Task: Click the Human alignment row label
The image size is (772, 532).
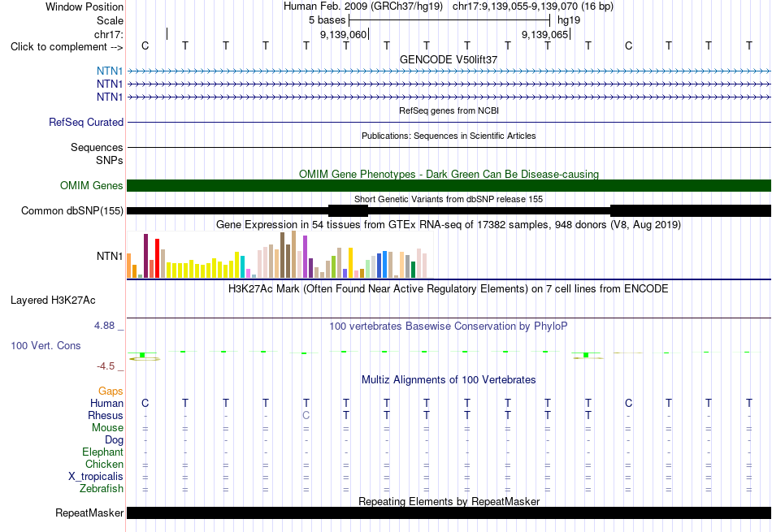Action: [x=106, y=403]
